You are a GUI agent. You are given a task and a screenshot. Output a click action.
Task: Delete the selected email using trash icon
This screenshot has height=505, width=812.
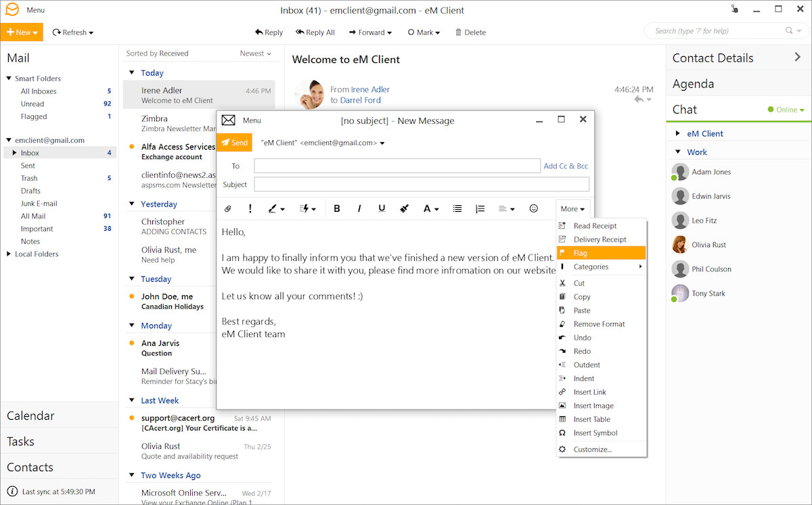point(470,32)
